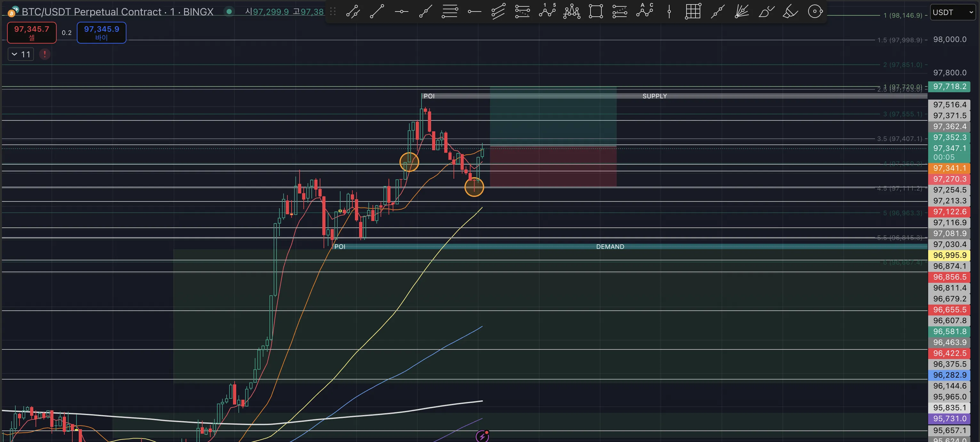
Task: Click the red 97,122.6 price label
Action: (949, 212)
